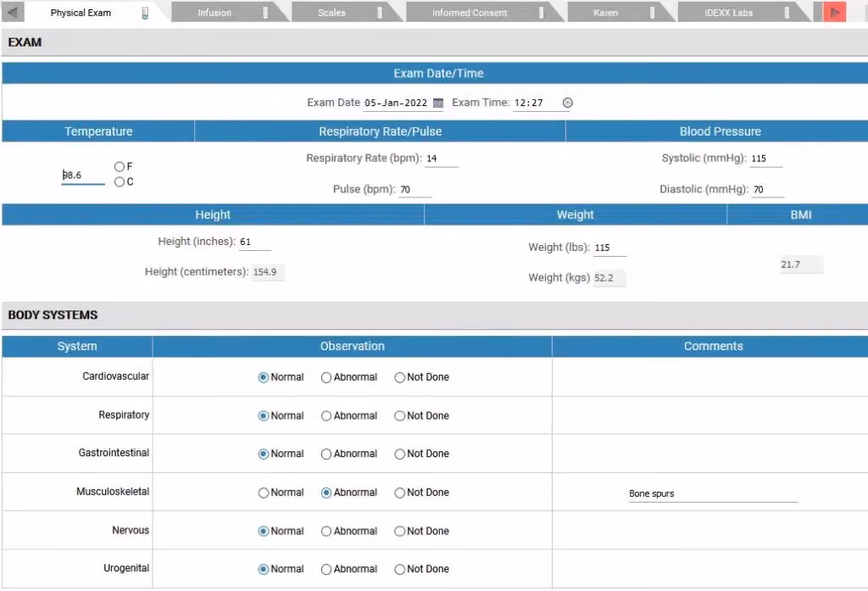Image resolution: width=868 pixels, height=591 pixels.
Task: Click the Infusion tab handle icon
Action: tap(265, 12)
